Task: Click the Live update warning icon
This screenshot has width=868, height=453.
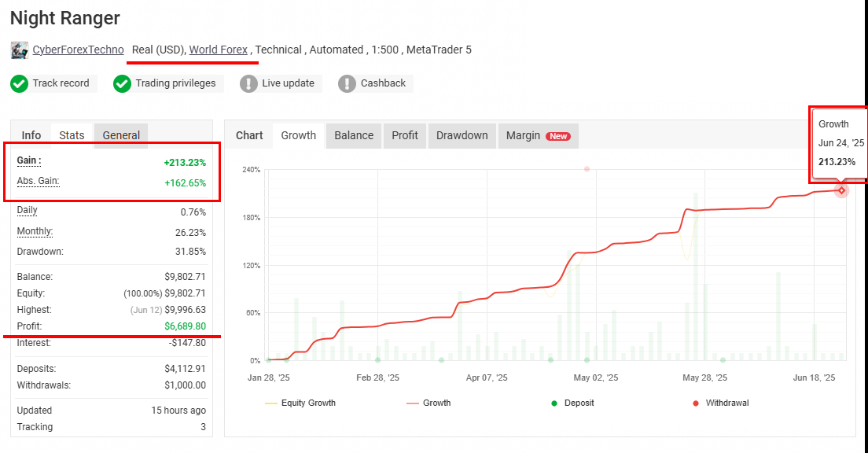Action: click(x=248, y=83)
